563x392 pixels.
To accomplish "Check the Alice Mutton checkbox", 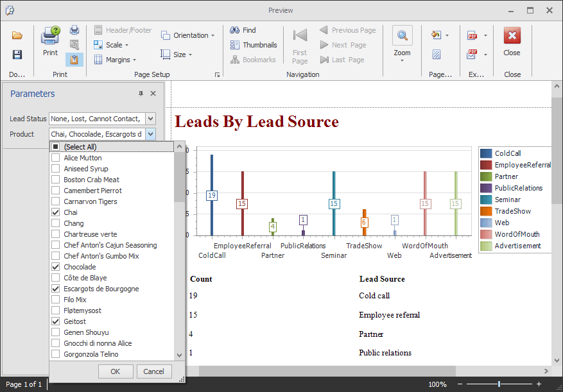I will (56, 158).
